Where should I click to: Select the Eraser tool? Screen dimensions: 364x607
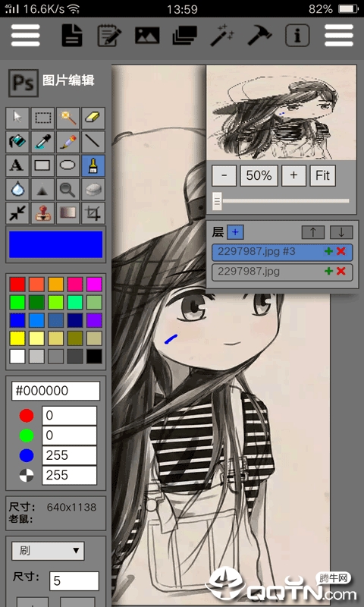tap(93, 118)
